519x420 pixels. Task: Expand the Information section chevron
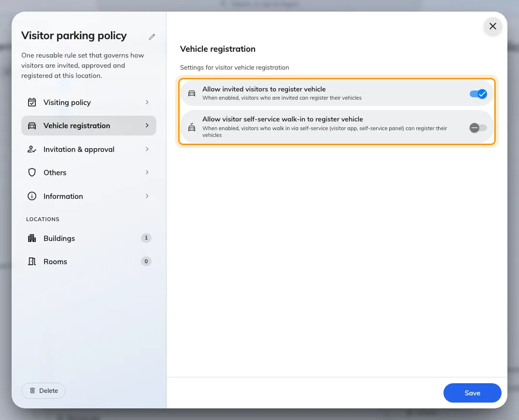pos(147,196)
